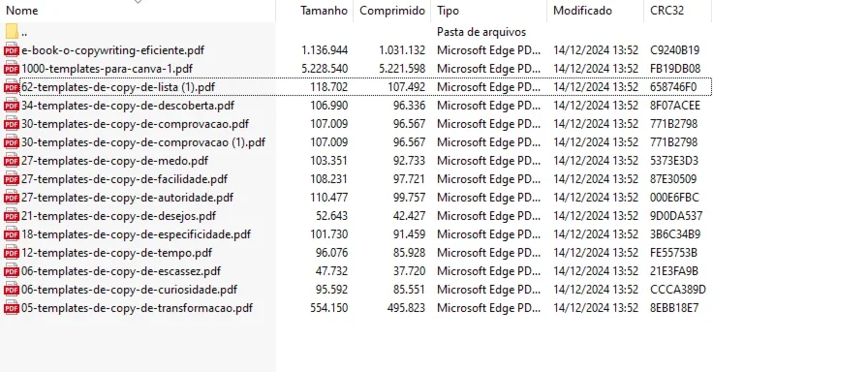Click size value 118.702

click(329, 87)
